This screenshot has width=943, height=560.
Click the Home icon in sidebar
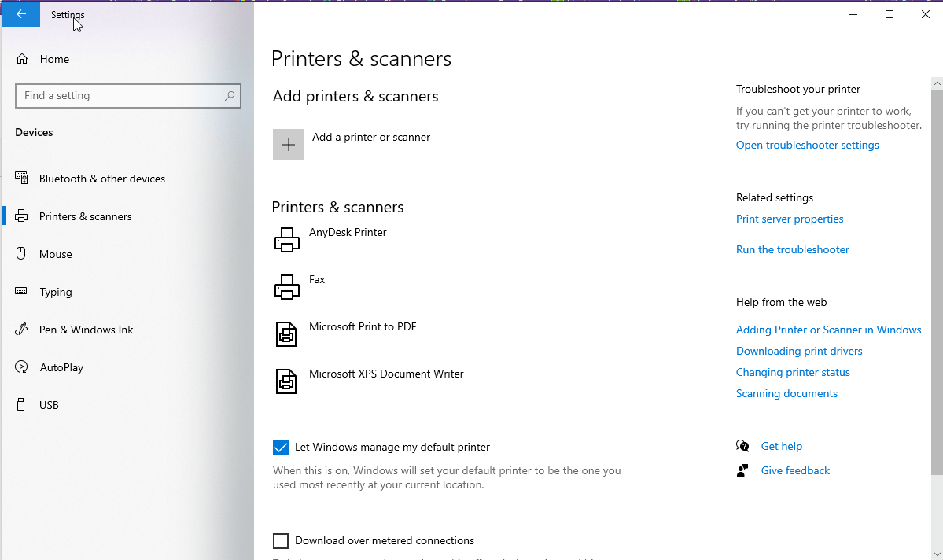tap(22, 59)
